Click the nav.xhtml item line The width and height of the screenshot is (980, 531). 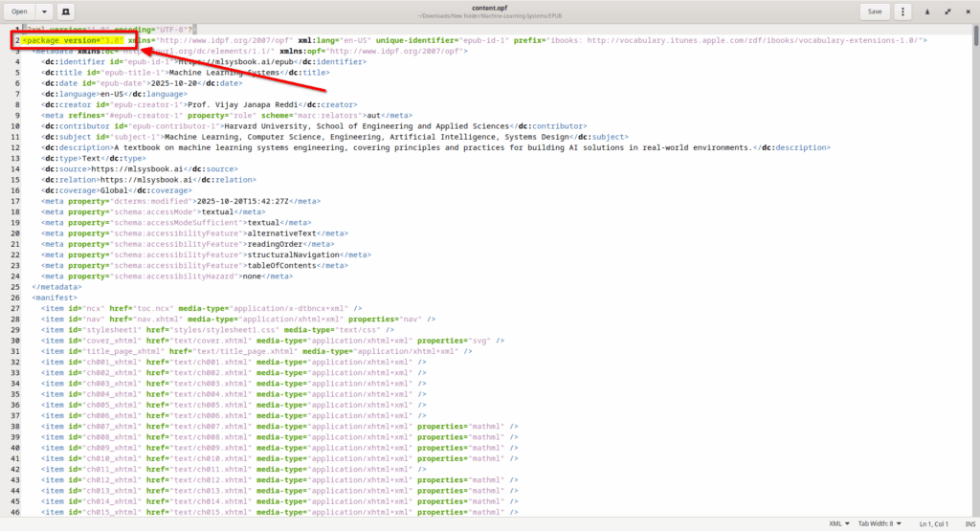[238, 320]
